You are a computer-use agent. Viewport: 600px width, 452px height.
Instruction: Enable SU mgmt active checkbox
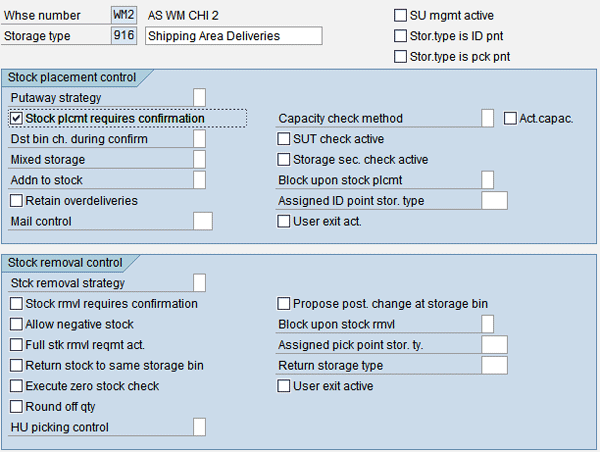point(401,16)
